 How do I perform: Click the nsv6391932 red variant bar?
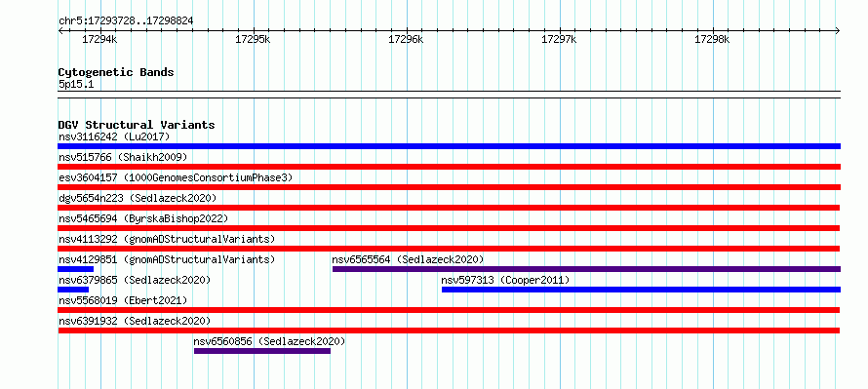[449, 331]
